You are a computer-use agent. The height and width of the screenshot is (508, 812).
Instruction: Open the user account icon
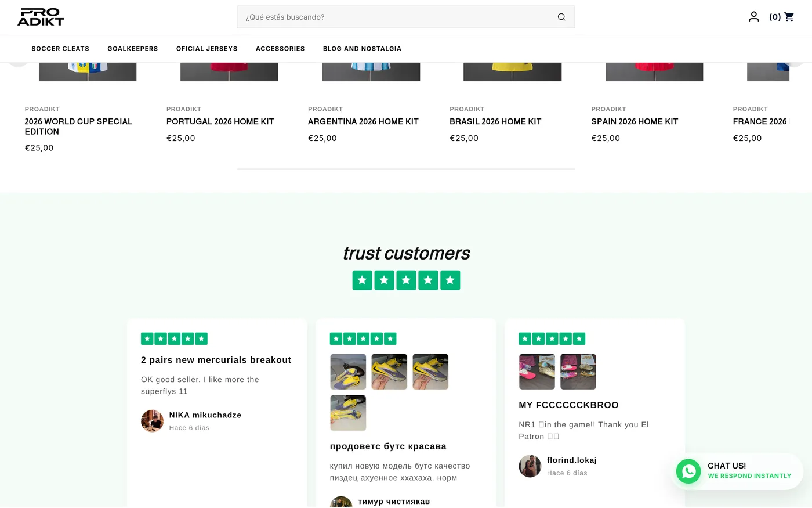[x=753, y=17]
